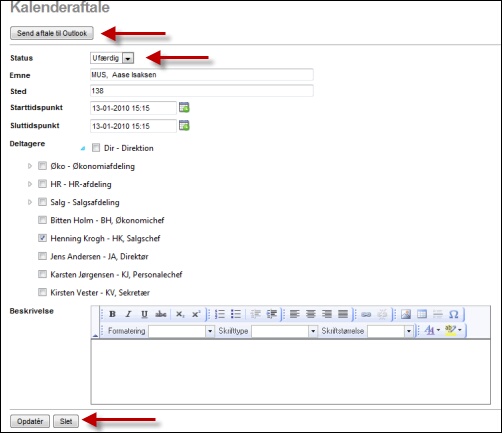Viewport: 502px width, 433px height.
Task: Open calendar picker for Sluttidspunkt
Action: tap(184, 126)
